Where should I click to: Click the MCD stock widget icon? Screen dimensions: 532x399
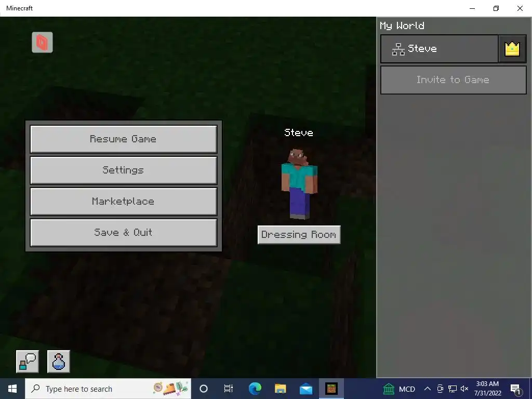click(x=389, y=389)
